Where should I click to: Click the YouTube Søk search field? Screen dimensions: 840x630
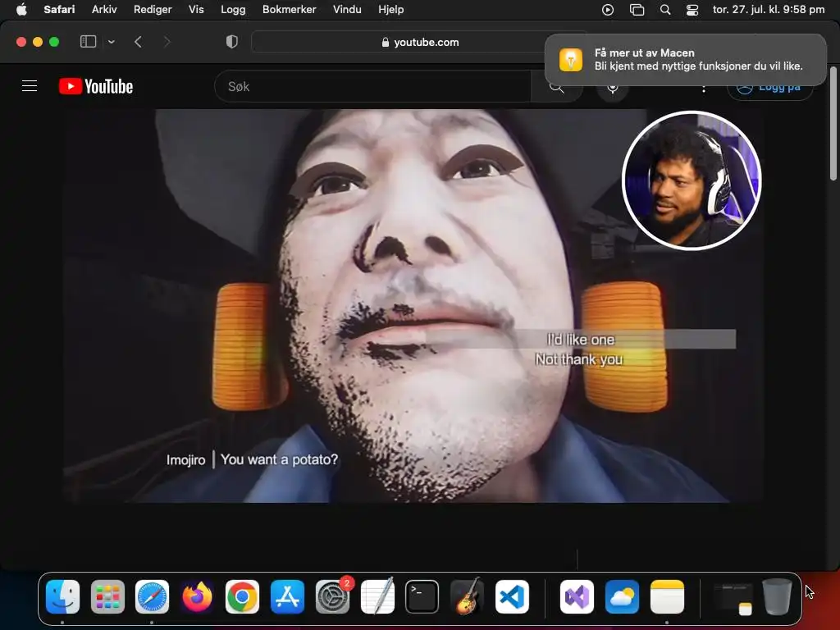[x=372, y=86]
